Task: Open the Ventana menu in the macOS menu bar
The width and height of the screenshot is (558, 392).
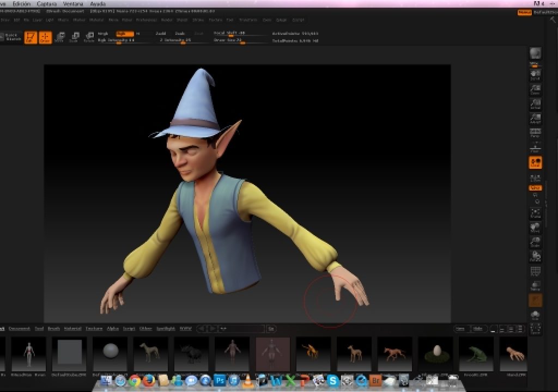Action: pos(73,4)
